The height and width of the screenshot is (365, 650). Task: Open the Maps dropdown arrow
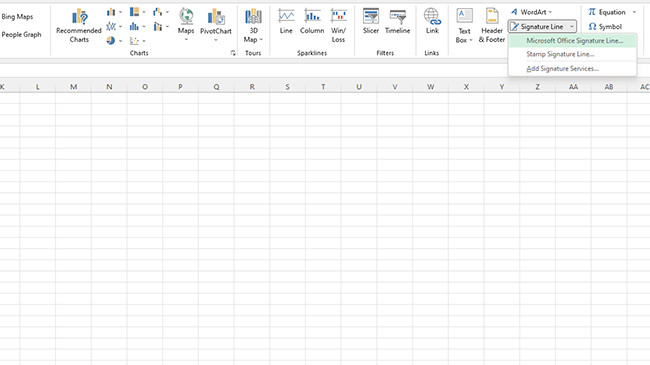click(186, 39)
